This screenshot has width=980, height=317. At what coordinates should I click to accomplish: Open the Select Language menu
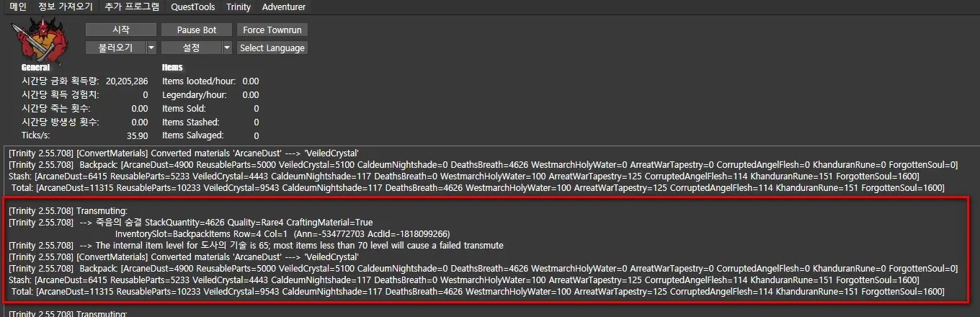272,48
